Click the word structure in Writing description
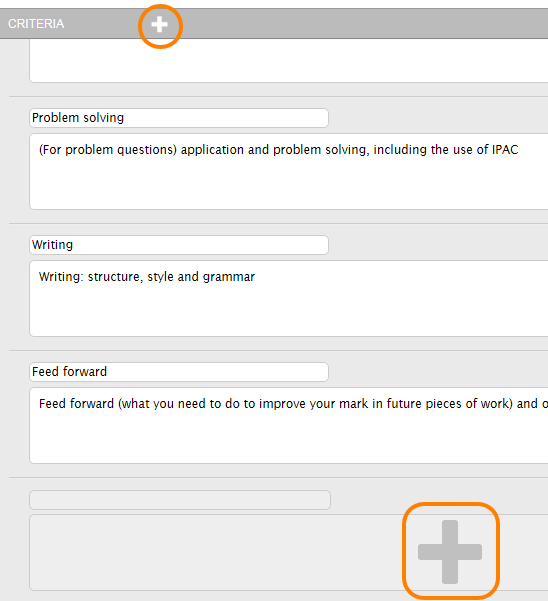 (115, 277)
